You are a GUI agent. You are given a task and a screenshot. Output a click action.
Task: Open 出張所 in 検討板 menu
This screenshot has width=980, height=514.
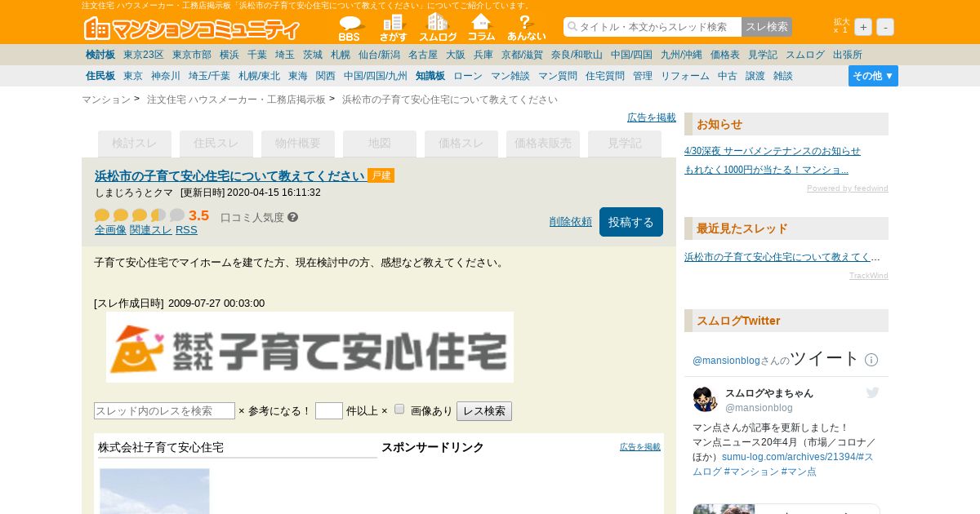click(848, 55)
